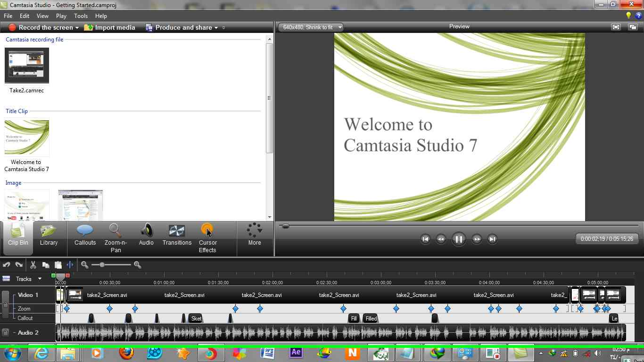
Task: Open the File menu
Action: click(x=8, y=16)
